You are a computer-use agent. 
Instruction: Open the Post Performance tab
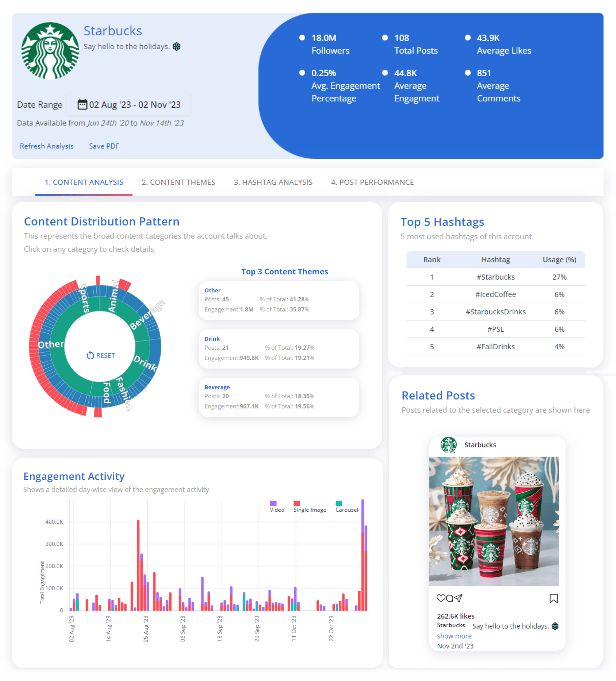pos(372,182)
